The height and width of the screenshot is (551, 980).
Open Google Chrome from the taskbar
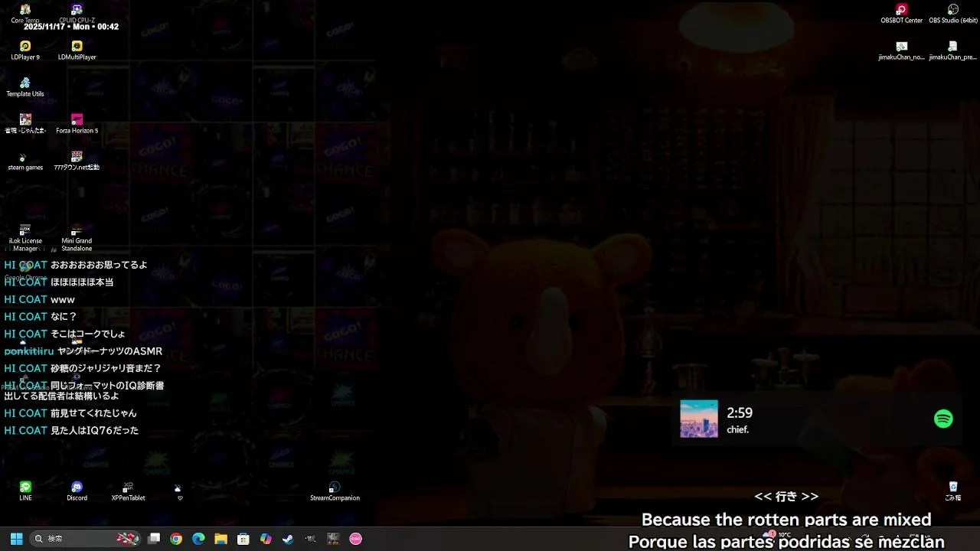tap(176, 539)
